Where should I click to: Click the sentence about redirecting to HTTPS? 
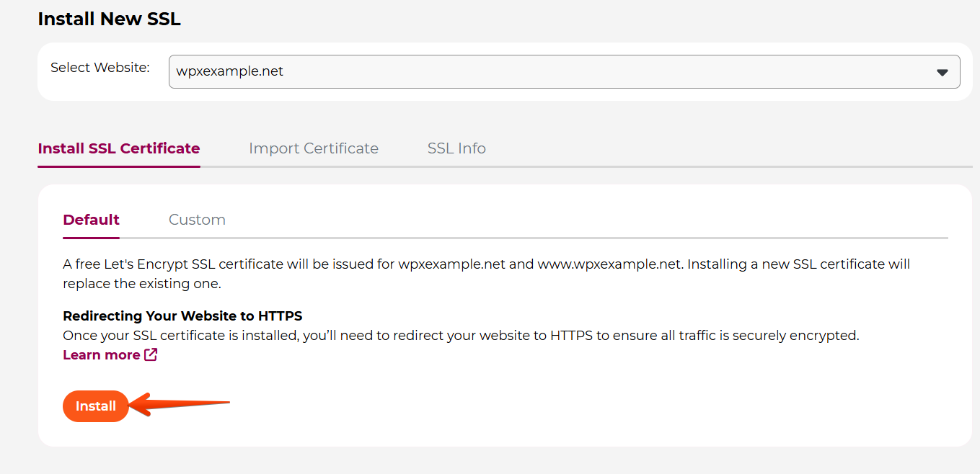461,336
